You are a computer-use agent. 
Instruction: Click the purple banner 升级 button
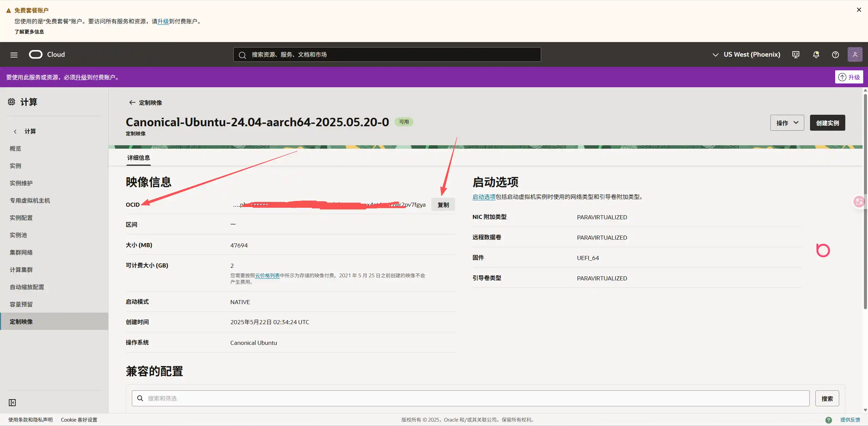pos(849,77)
